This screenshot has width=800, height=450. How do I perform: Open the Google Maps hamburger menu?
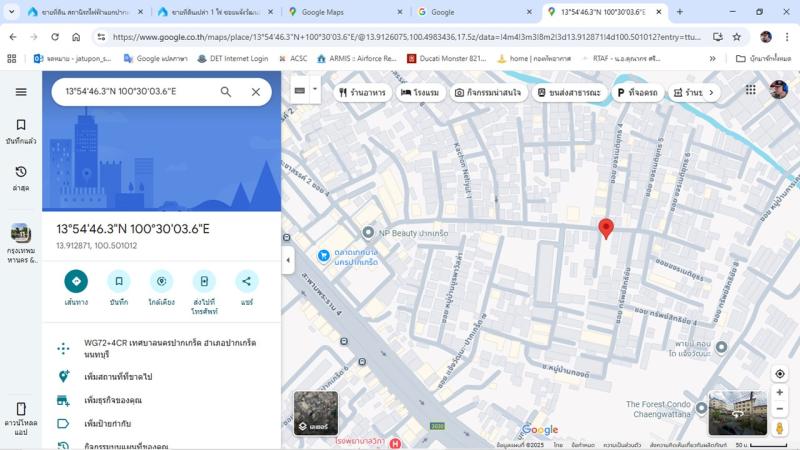click(21, 92)
